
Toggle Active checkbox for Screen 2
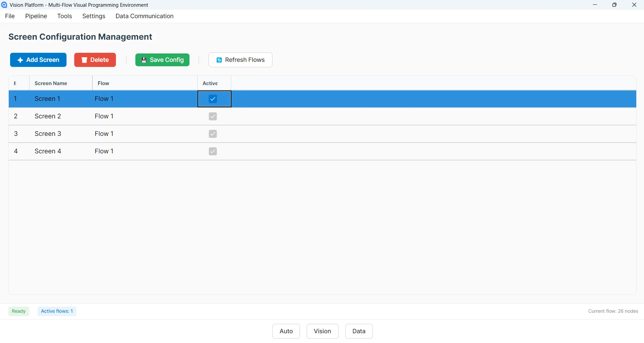pyautogui.click(x=213, y=116)
